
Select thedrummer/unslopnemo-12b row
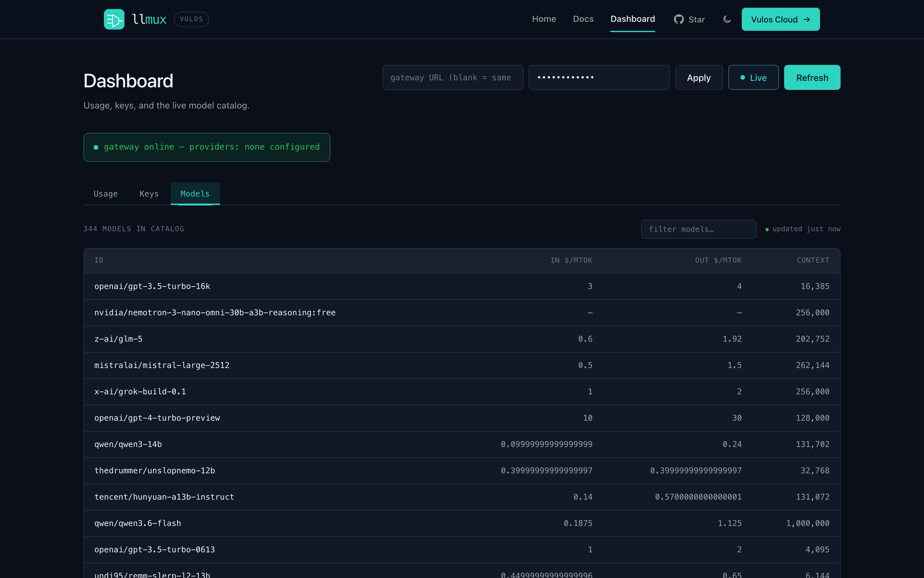[x=462, y=471]
